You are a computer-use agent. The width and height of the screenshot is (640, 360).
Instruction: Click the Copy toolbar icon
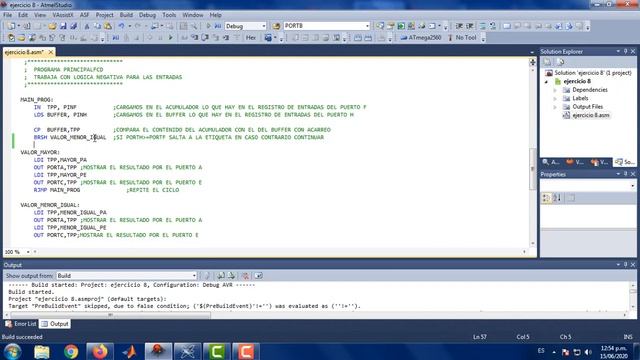(97, 26)
